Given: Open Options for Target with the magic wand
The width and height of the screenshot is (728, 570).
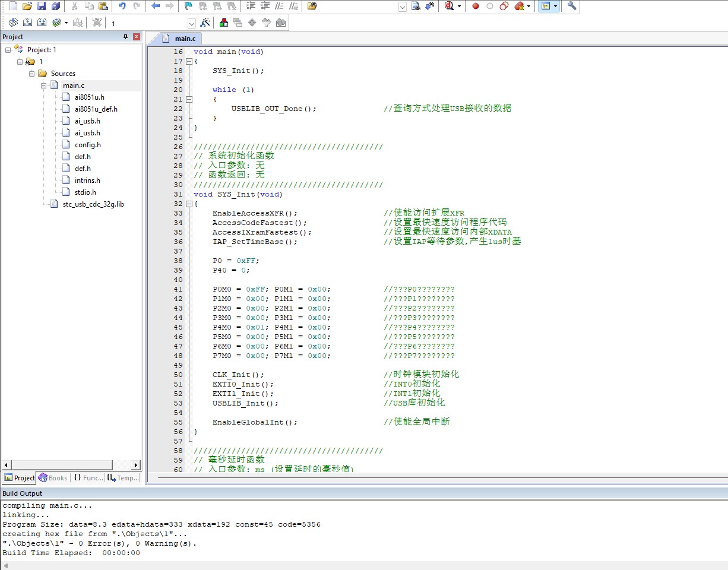Looking at the screenshot, I should pyautogui.click(x=205, y=23).
